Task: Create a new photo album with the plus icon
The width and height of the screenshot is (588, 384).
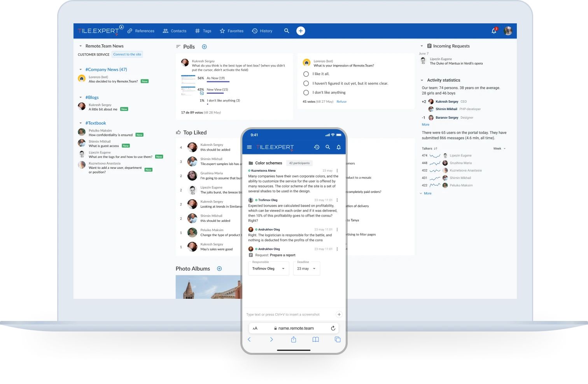Action: (x=219, y=268)
